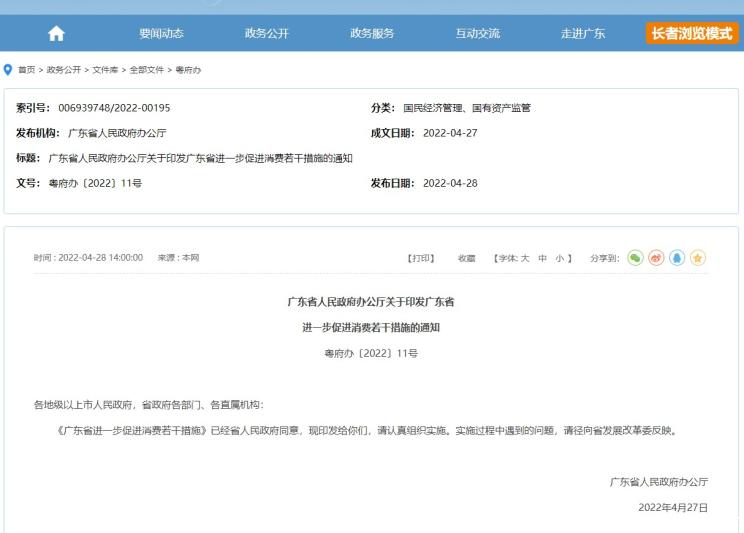
Task: Open 全部文件 breadcrumb link
Action: pos(145,68)
